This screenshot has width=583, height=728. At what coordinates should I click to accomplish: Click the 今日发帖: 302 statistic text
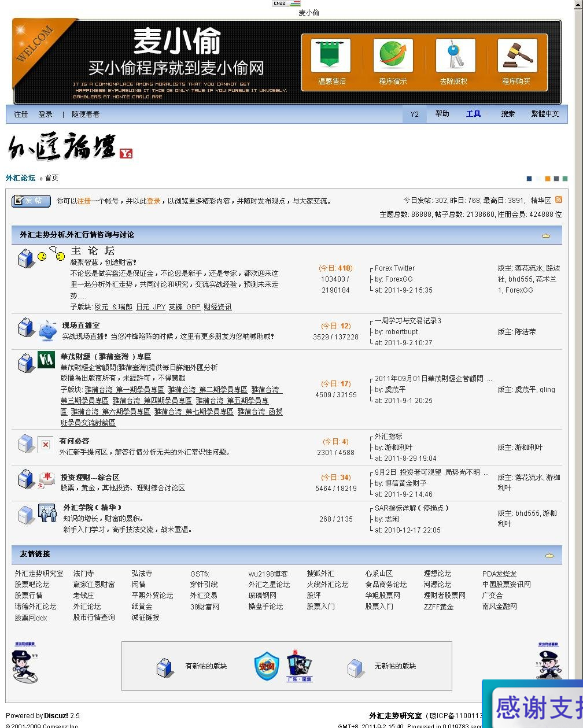425,201
